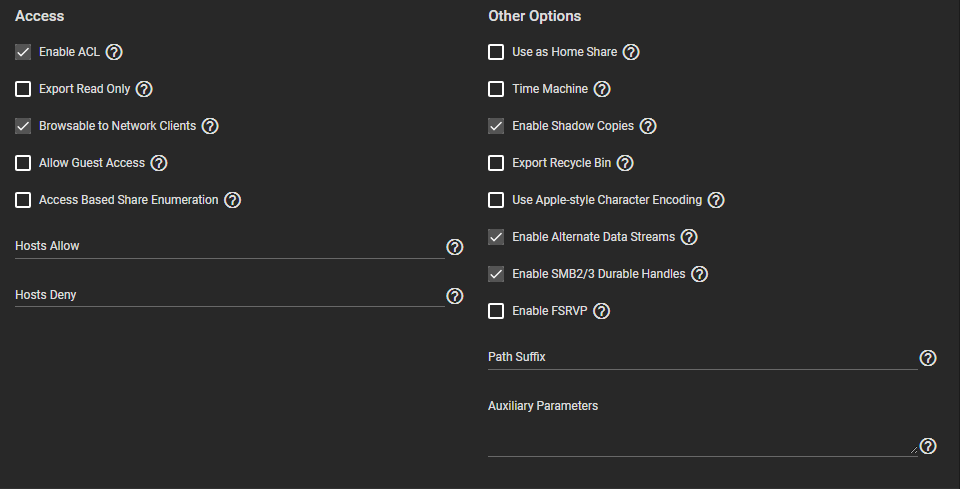Viewport: 960px width, 489px height.
Task: Uncheck Enable SMB2/3 Durable Handles
Action: 496,274
